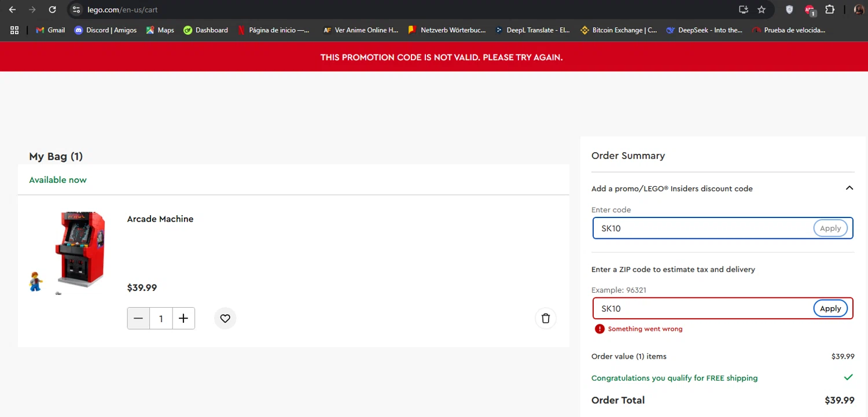Click the Arcade Machine product image
Image resolution: width=868 pixels, height=417 pixels.
(x=68, y=252)
